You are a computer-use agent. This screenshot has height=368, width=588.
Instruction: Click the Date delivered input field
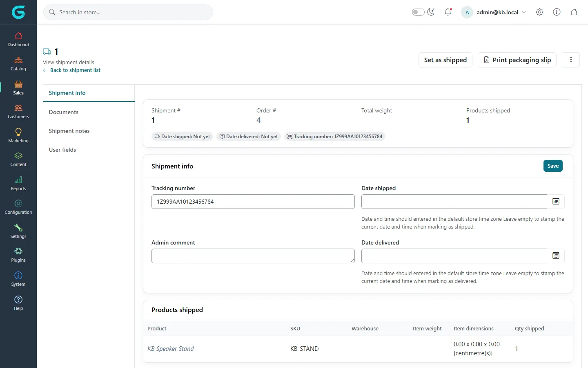(454, 256)
